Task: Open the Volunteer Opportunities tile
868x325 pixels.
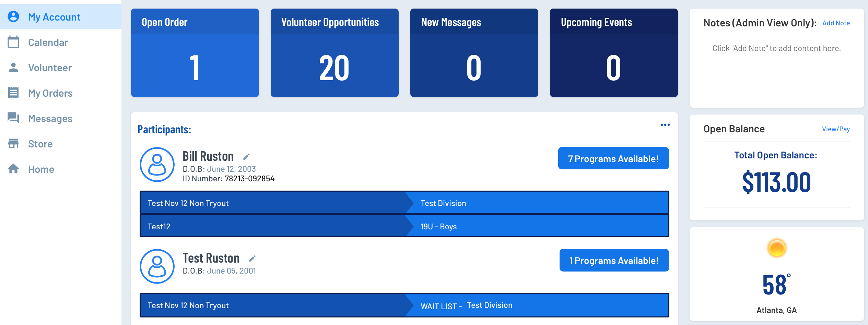Action: click(x=335, y=53)
